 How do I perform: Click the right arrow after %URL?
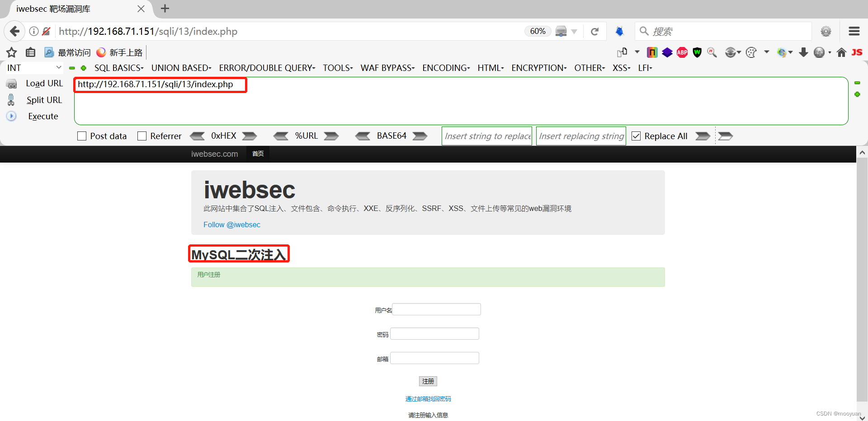pos(331,136)
